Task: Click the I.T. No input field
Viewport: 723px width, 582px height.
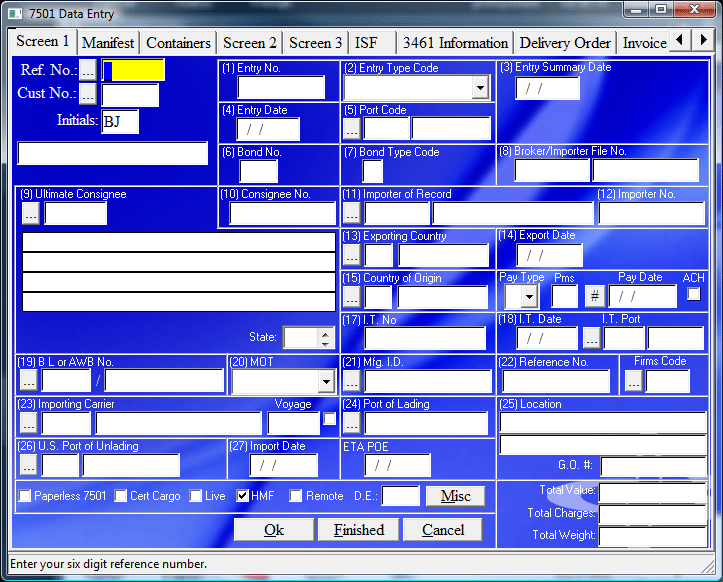Action: coord(425,339)
